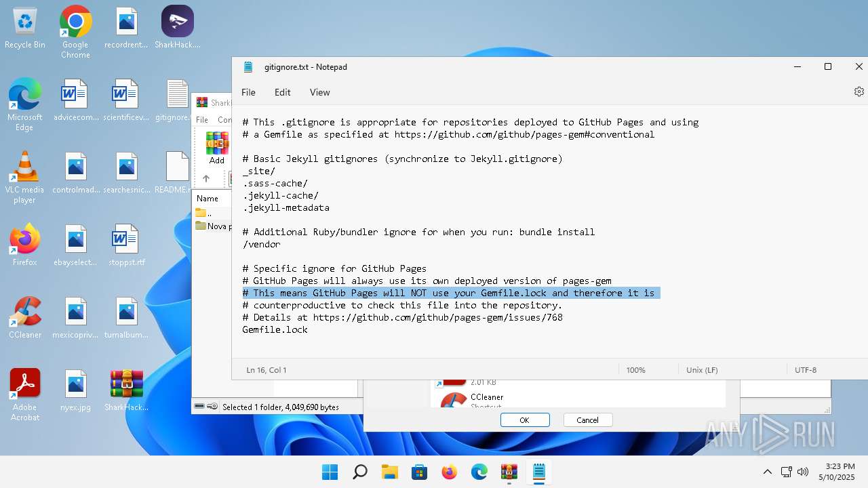Launch Firefox desktop shortcut
868x488 pixels.
(25, 245)
